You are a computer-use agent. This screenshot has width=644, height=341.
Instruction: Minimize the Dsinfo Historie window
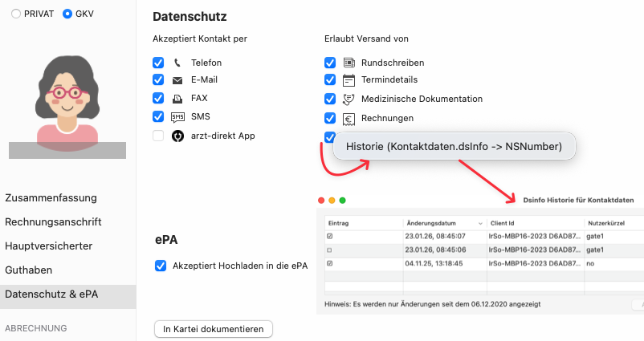tap(332, 201)
